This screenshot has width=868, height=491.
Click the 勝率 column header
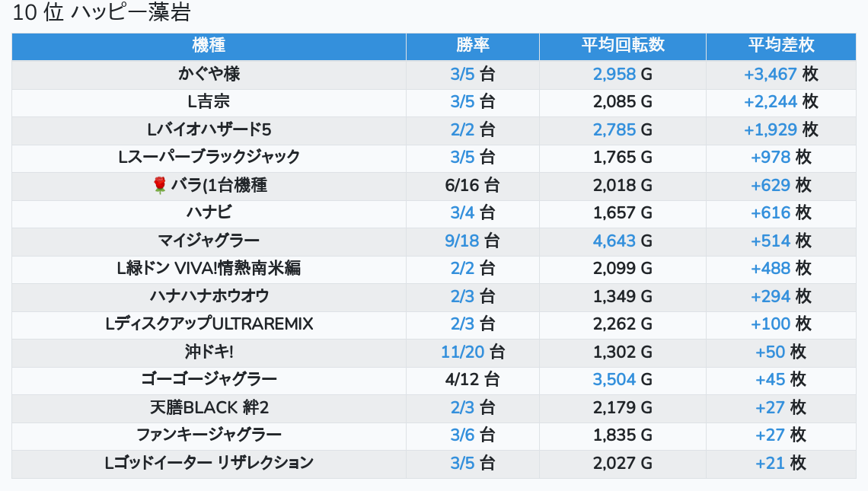(472, 46)
